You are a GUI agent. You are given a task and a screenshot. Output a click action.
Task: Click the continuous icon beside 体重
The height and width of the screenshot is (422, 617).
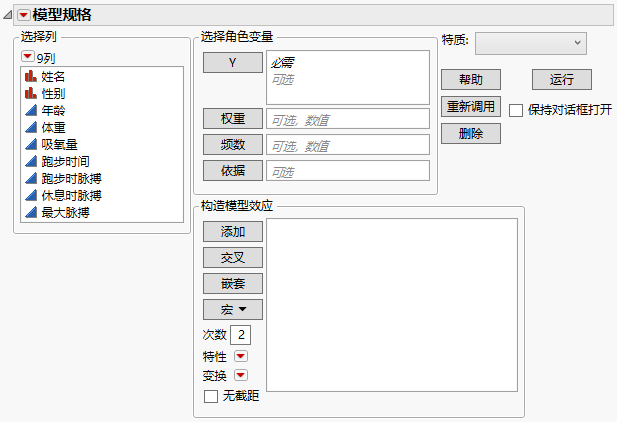coord(31,127)
